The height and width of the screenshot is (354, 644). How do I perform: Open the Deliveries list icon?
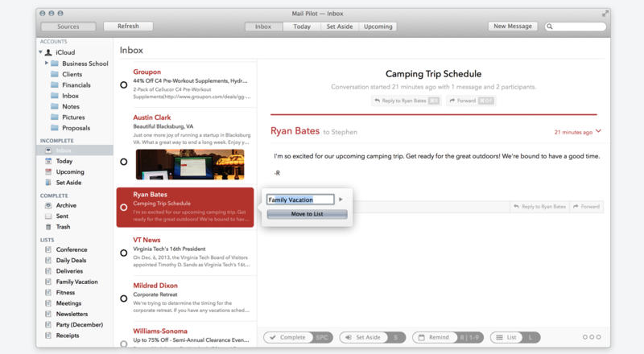(48, 271)
